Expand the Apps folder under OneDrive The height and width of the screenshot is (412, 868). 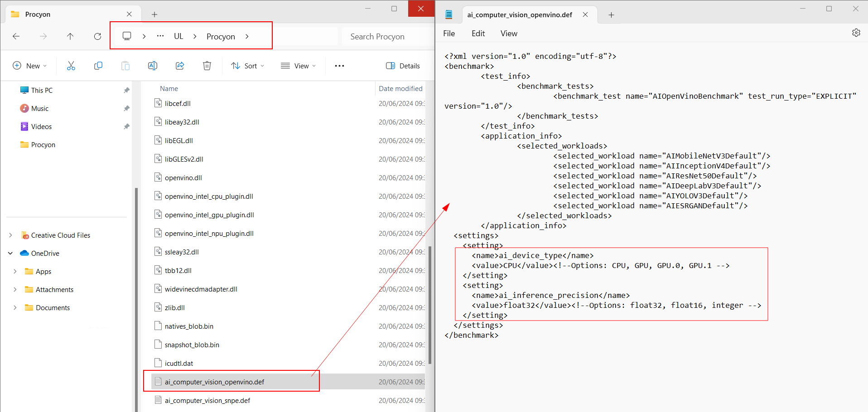coord(15,271)
